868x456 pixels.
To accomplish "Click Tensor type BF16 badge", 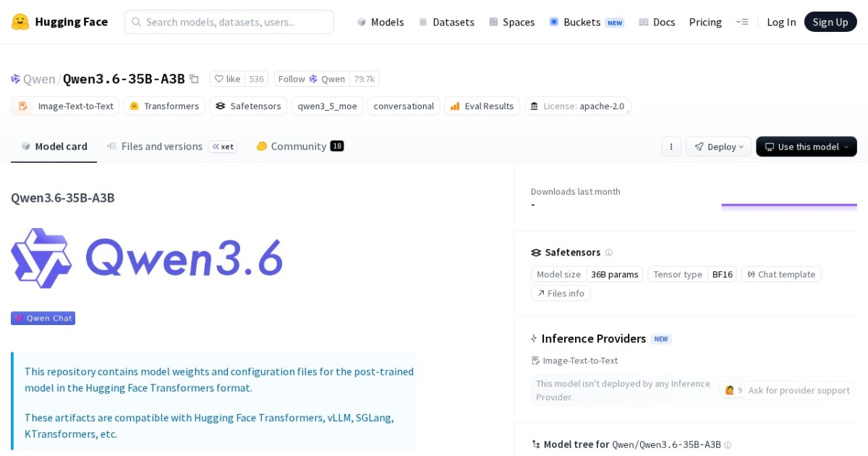I will coord(693,274).
